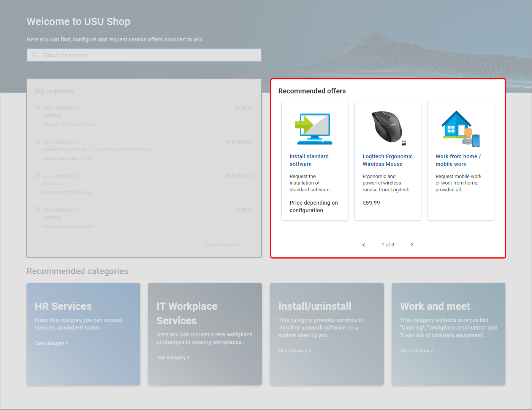Click the Logitech mouse product image
This screenshot has height=410, width=532.
click(388, 128)
